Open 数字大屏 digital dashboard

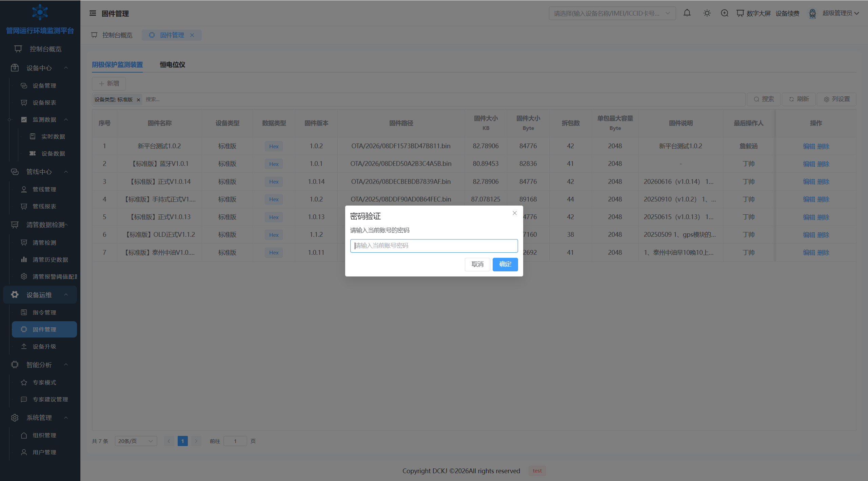pyautogui.click(x=754, y=13)
